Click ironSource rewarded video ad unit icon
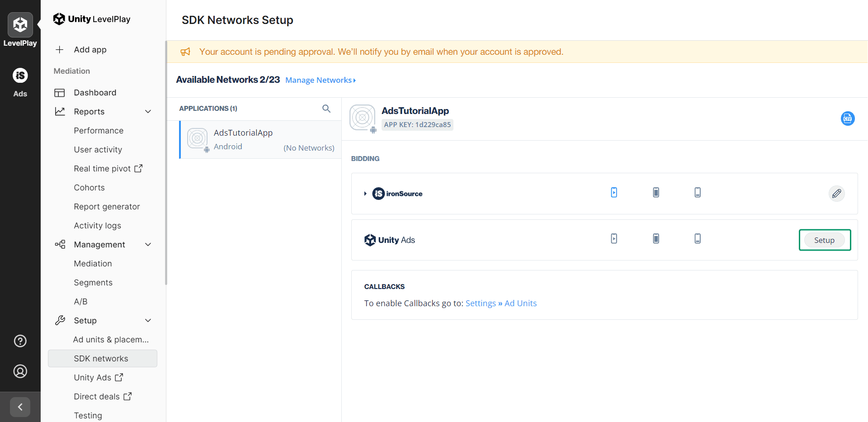The height and width of the screenshot is (422, 868). (614, 192)
